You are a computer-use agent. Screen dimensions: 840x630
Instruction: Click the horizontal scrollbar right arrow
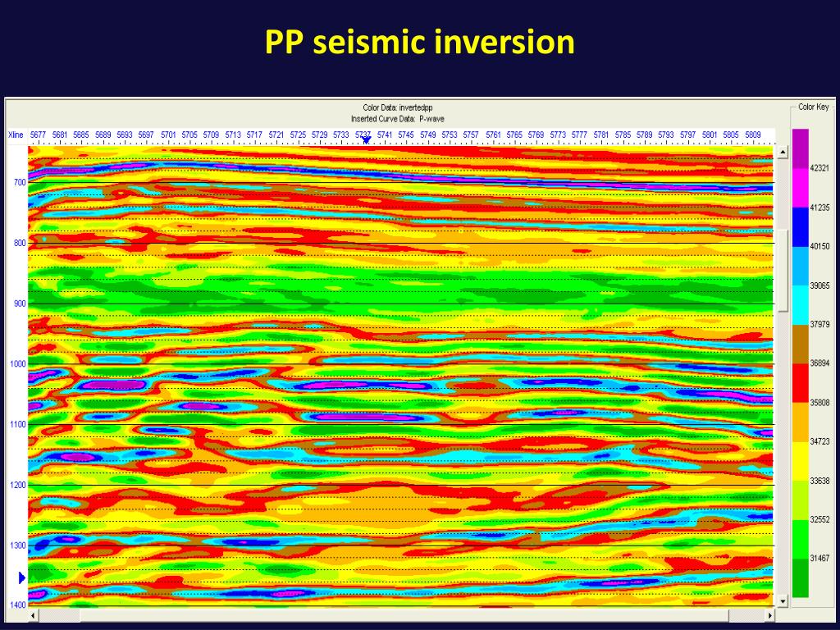tap(769, 614)
